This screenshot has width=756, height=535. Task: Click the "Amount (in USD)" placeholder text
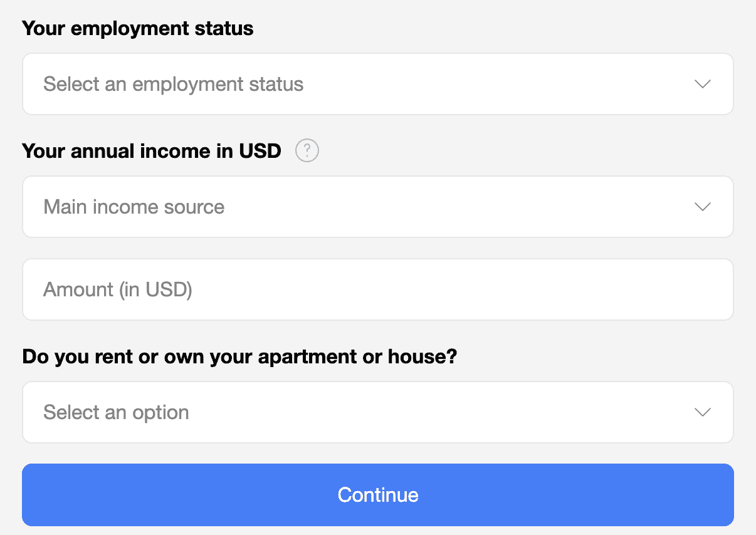(117, 289)
